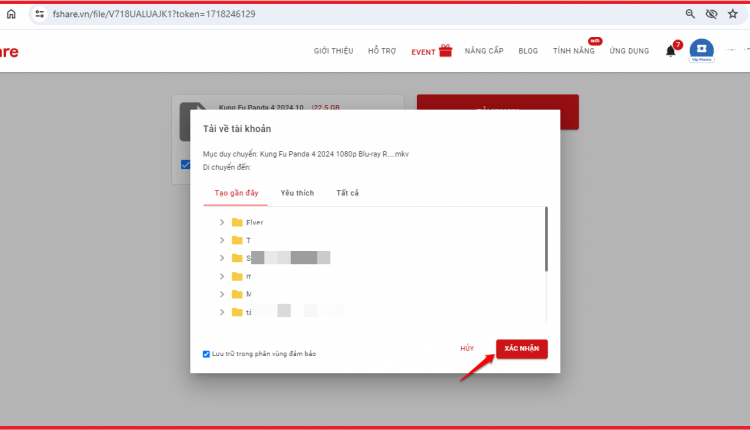The height and width of the screenshot is (430, 750).
Task: Cancel the dialog with HỦY
Action: [x=467, y=349]
